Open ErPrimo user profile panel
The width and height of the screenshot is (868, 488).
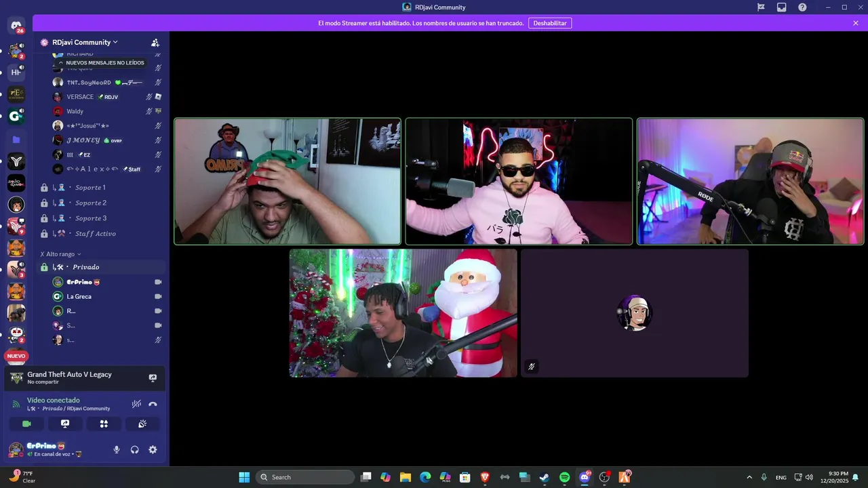click(x=45, y=449)
